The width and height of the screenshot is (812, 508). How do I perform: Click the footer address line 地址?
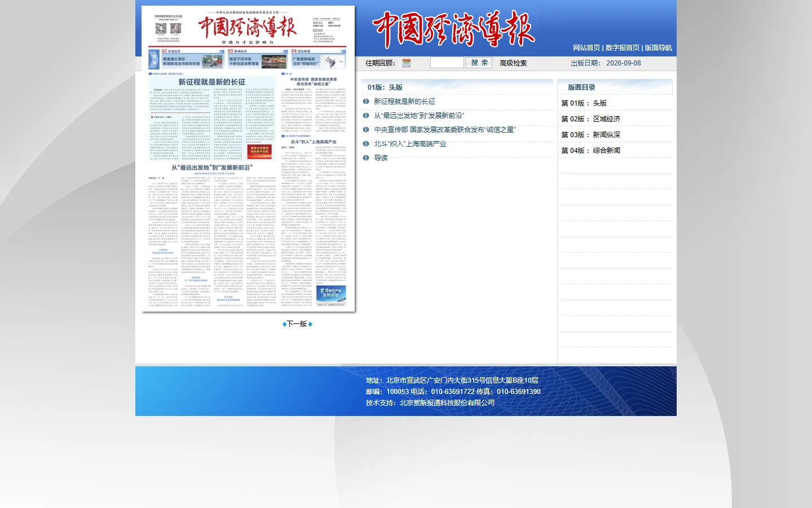click(x=452, y=380)
